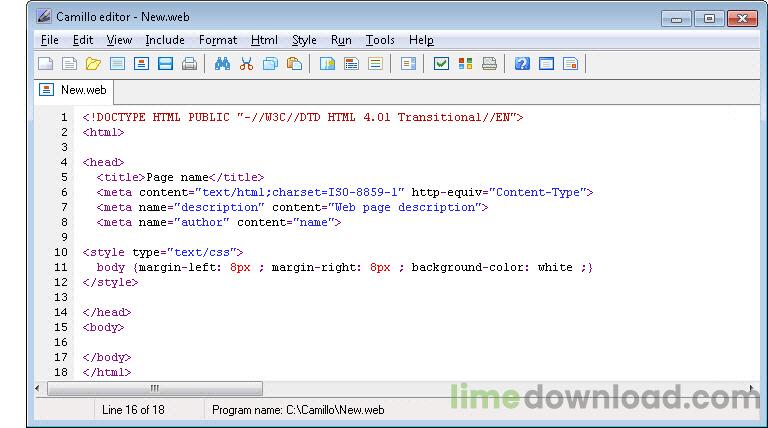Screen dimensions: 768x428
Task: Click the green checkmark validate icon
Action: pyautogui.click(x=441, y=64)
